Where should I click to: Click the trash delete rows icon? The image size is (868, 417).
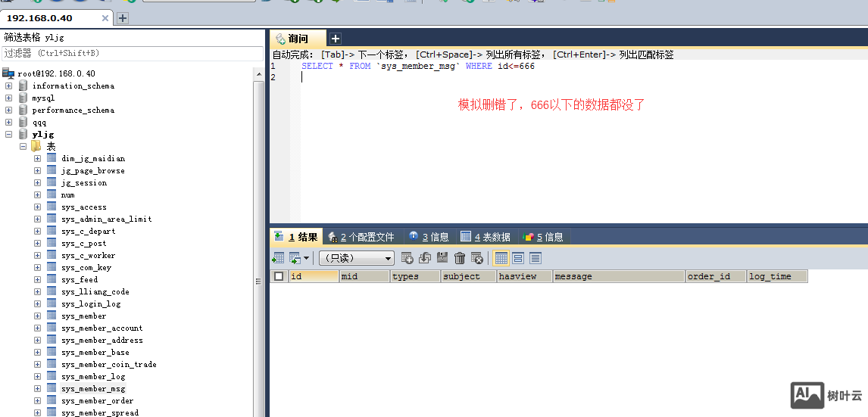pos(460,258)
